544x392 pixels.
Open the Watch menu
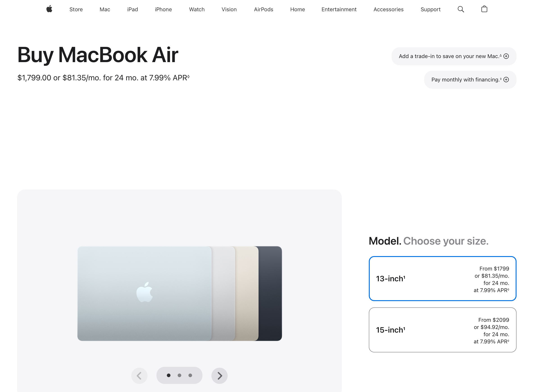[197, 9]
